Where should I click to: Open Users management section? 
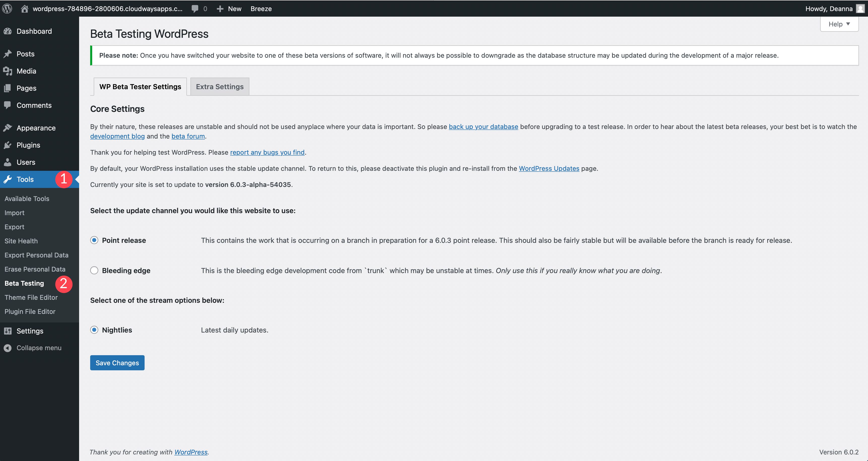pos(25,161)
